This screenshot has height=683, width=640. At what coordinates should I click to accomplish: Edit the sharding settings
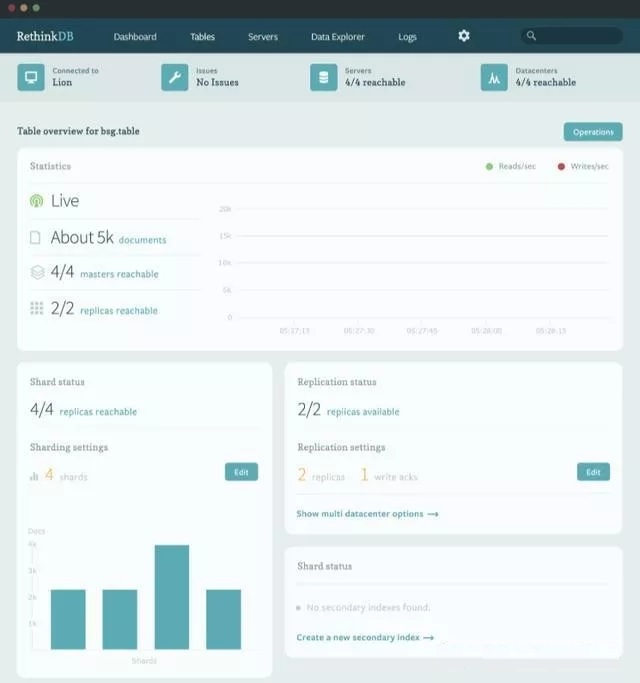coord(241,472)
